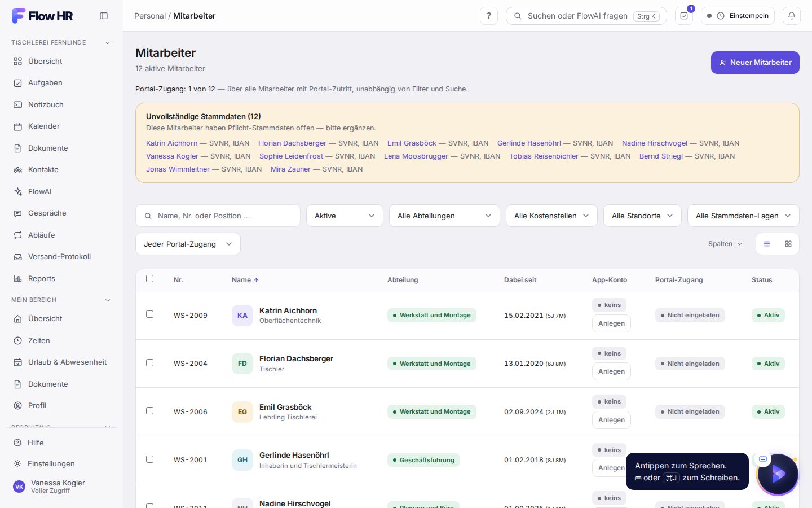Click the GH avatar for Gerlinde Hasenöhrl
812x508 pixels.
pos(242,460)
